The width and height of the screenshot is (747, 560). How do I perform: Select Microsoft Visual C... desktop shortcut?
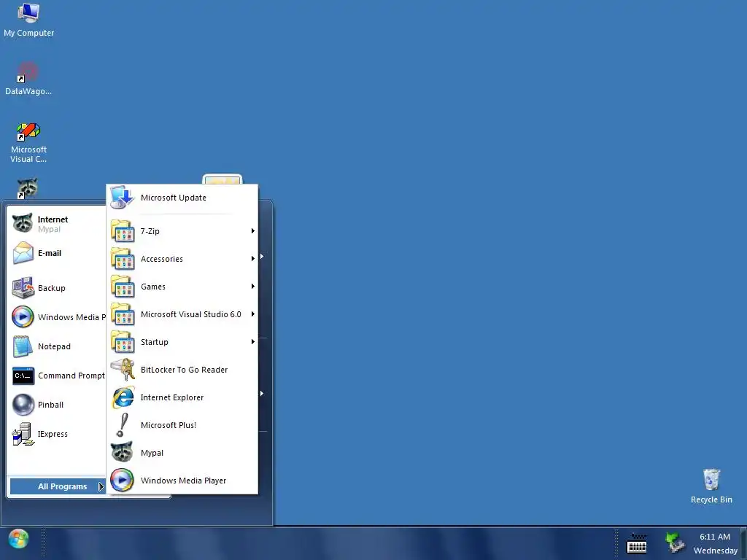coord(28,143)
